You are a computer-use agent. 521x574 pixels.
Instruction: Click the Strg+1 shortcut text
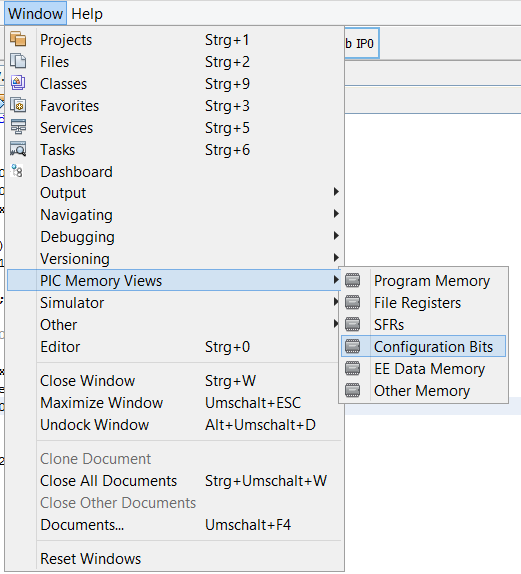tap(227, 40)
